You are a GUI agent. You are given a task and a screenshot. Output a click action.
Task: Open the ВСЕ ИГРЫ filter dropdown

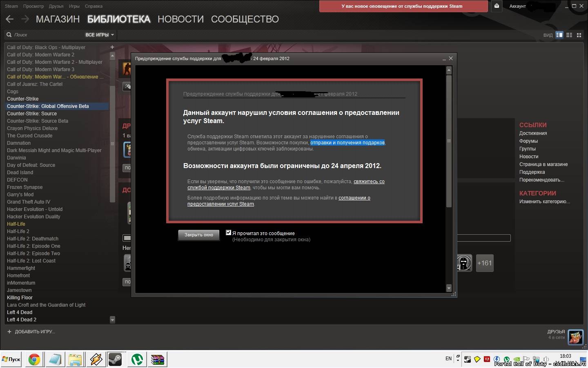[x=100, y=35]
